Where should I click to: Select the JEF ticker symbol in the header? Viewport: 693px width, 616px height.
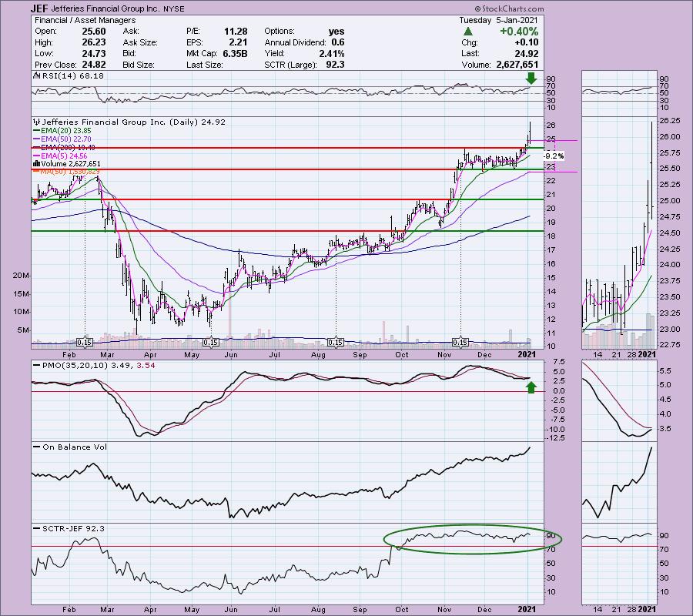(39, 8)
